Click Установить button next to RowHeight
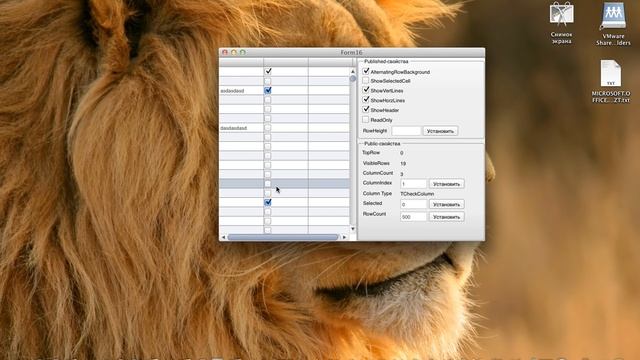640x360 pixels. coord(440,131)
